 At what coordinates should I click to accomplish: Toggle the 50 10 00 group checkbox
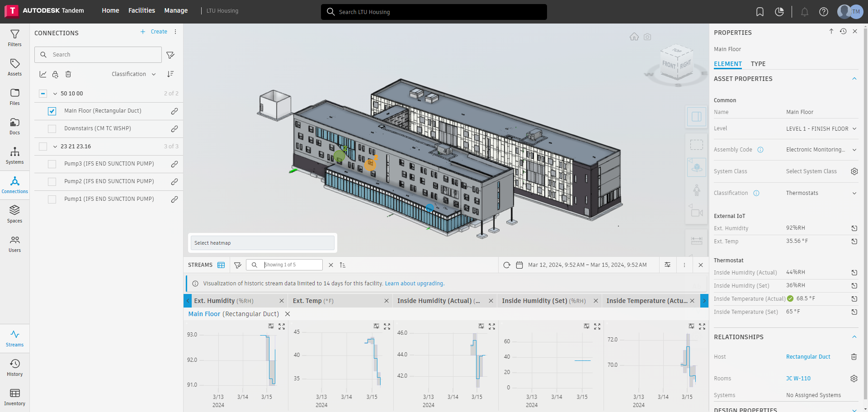coord(43,94)
